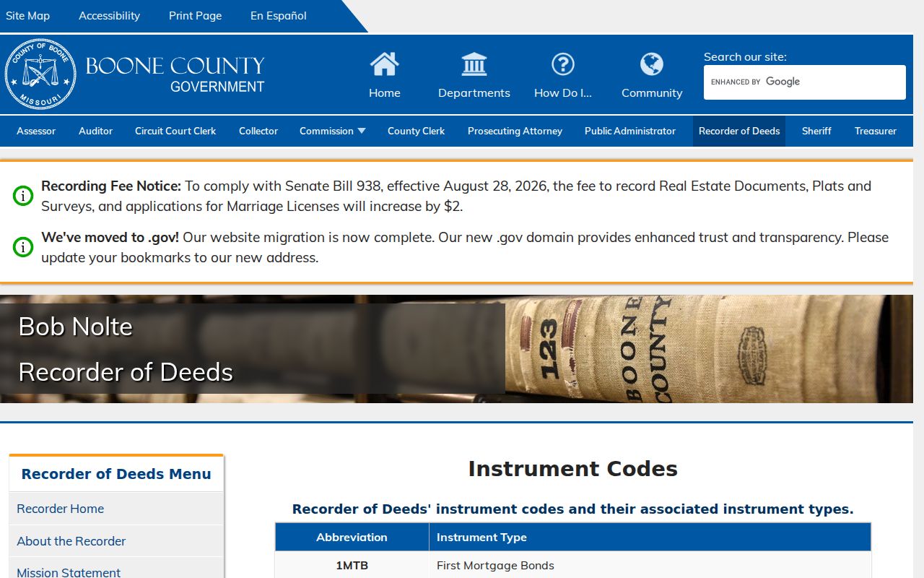Click the 1MTB abbreviation cell
924x578 pixels.
point(352,565)
